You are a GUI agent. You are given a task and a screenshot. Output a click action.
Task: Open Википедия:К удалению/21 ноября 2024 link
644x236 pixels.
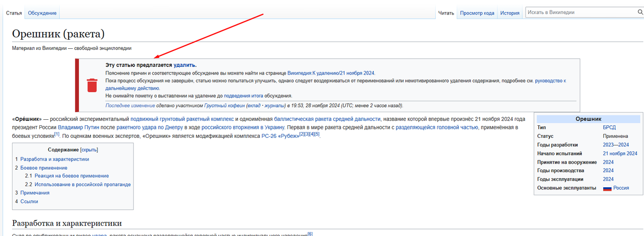pos(331,73)
